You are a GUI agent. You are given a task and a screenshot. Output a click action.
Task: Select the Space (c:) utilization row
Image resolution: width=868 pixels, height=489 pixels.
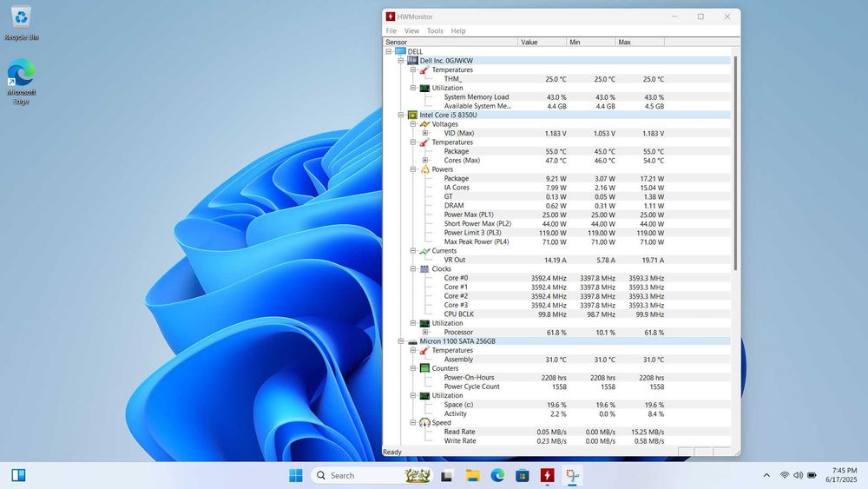556,404
